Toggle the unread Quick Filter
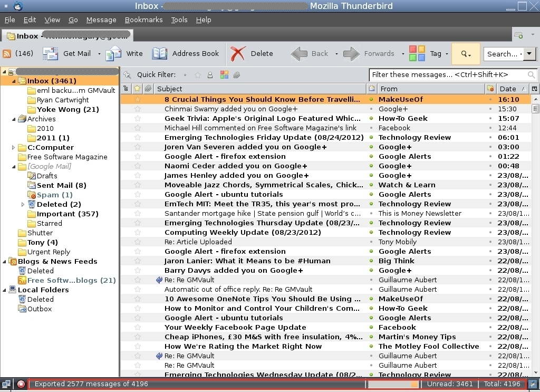Viewport: 540px width, 392px height. (x=185, y=75)
